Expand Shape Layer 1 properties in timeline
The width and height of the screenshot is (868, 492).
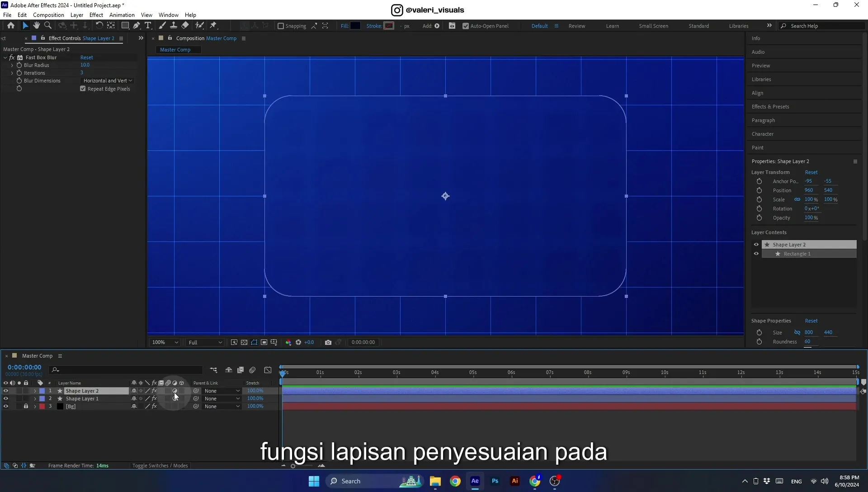point(35,398)
